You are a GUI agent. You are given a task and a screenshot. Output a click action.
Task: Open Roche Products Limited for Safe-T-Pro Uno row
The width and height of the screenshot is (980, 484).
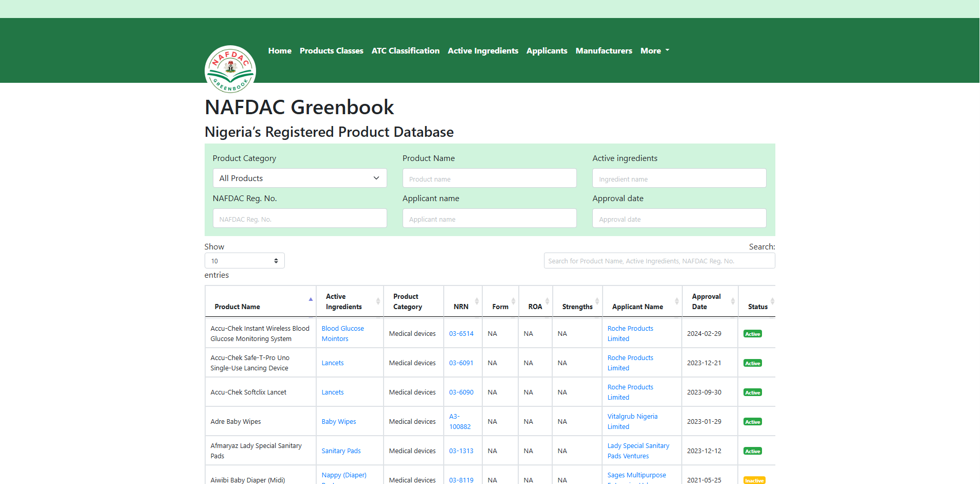point(630,363)
